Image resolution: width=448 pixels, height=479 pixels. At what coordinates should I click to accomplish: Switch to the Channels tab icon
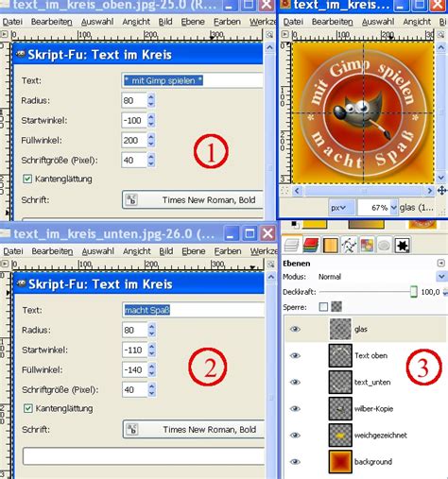[311, 245]
